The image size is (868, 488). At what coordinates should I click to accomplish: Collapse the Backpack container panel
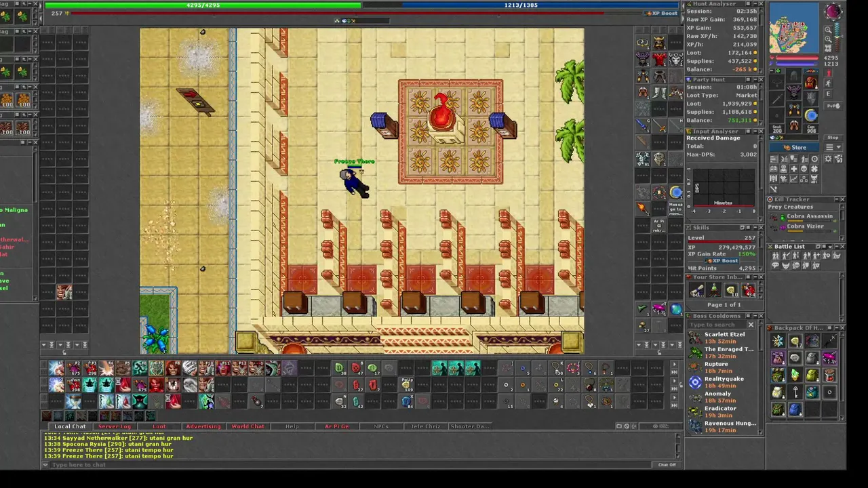pos(835,328)
